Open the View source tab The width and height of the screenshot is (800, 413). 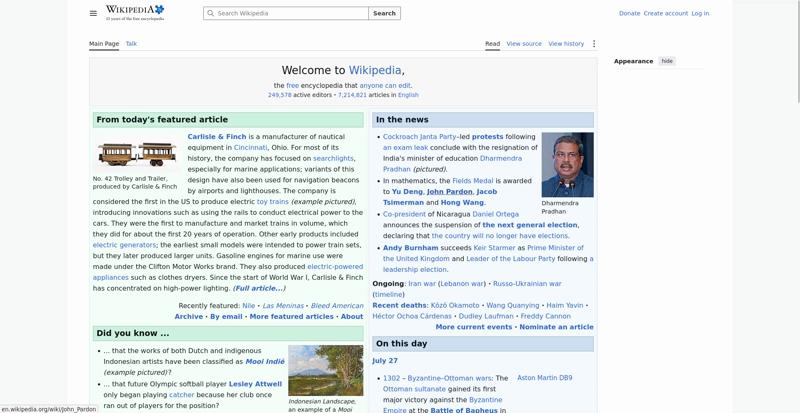[x=524, y=44]
